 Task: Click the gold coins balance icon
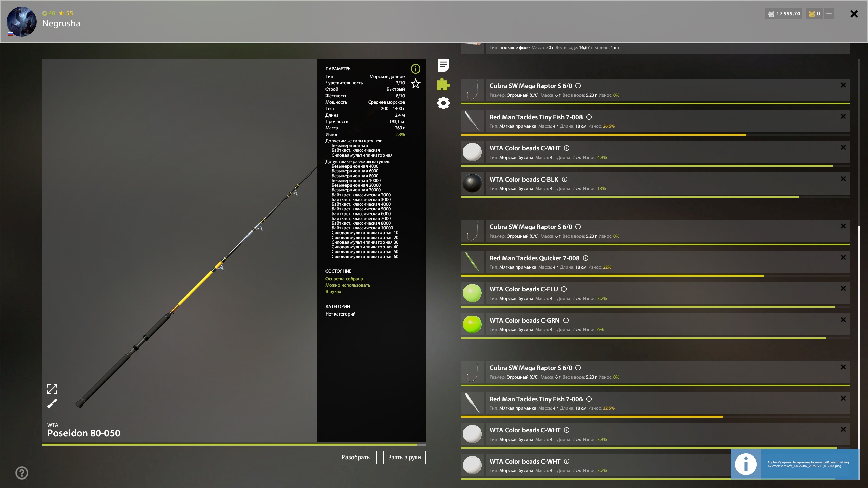pos(812,14)
